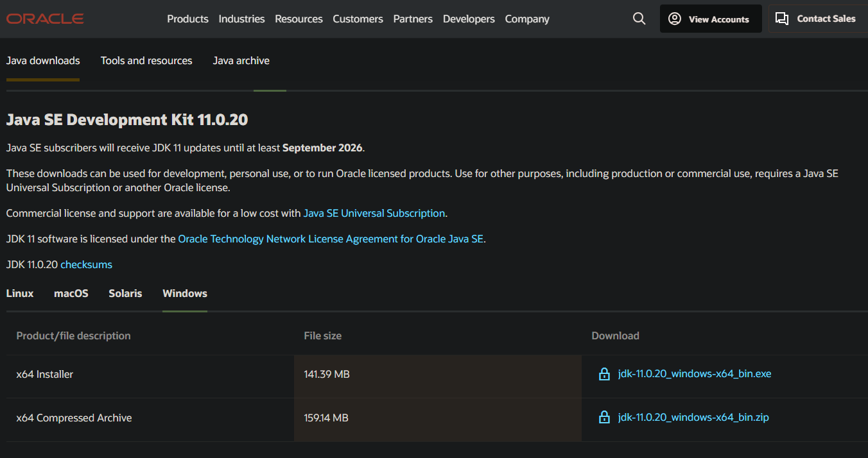Select the Solaris platform tab

tap(125, 293)
